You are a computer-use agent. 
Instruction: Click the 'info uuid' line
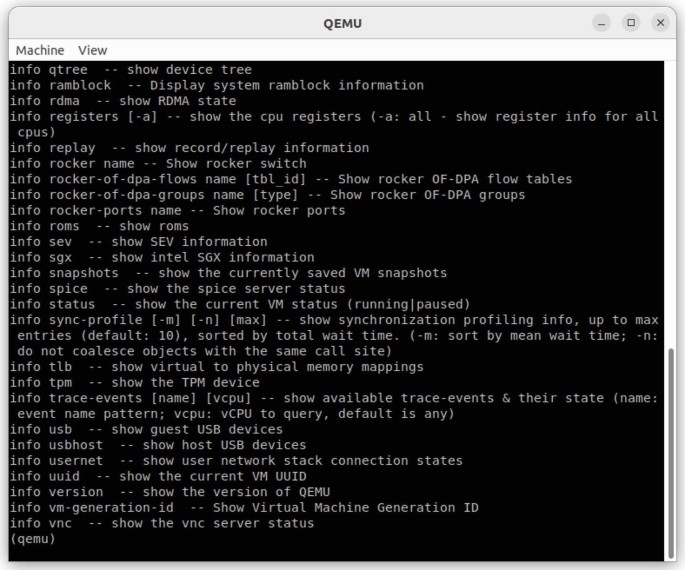158,477
